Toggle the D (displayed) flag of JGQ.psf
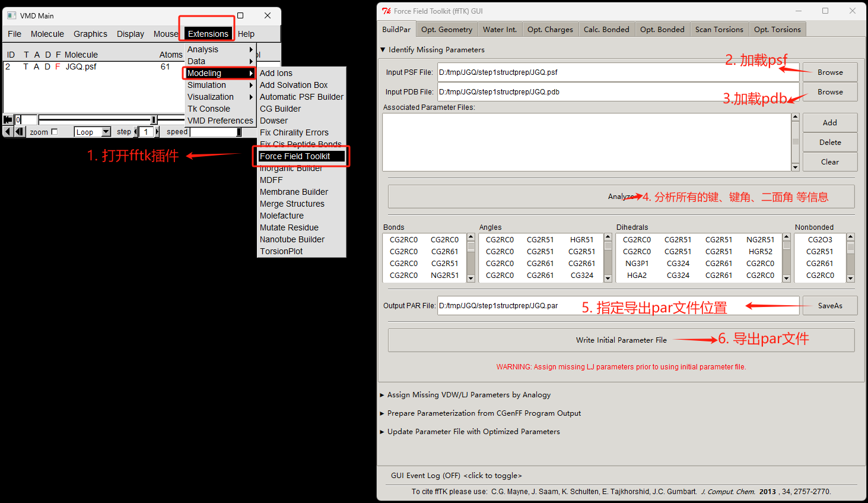The image size is (868, 503). click(x=47, y=67)
